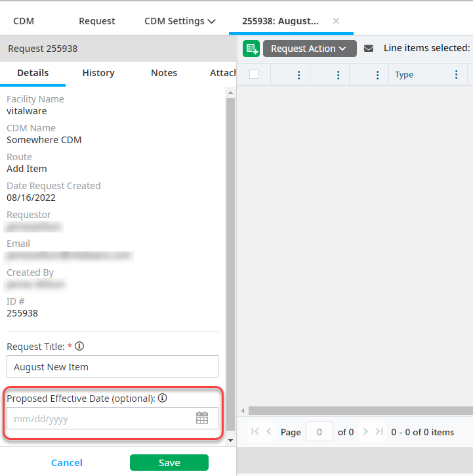Screen dimensions: 473x476
Task: Click the Cancel link
Action: (67, 463)
